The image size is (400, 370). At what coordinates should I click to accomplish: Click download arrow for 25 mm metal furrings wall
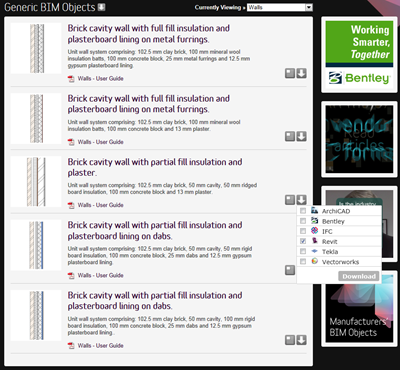[x=302, y=73]
